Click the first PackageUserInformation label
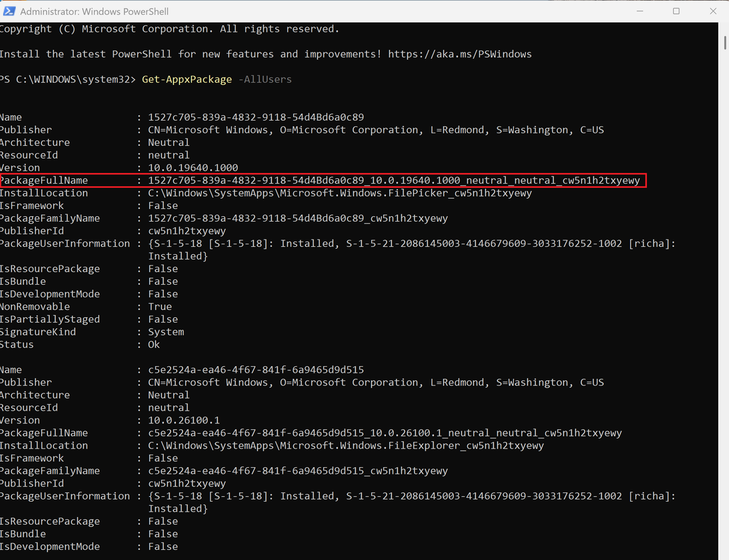The image size is (729, 560). pos(65,244)
